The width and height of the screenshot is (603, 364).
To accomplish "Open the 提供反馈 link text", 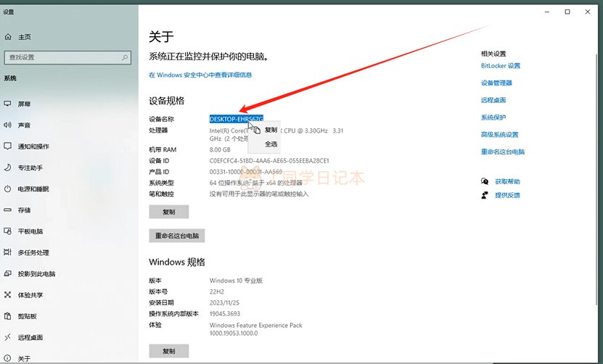I will (507, 195).
